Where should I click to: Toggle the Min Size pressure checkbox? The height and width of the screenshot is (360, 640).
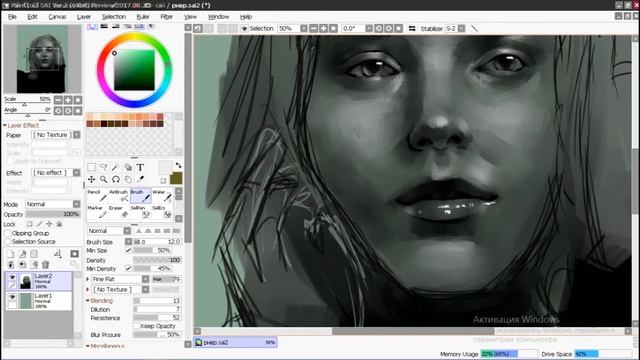(x=129, y=250)
